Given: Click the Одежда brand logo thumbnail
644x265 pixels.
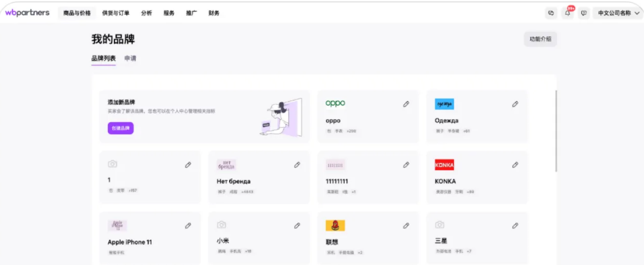Looking at the screenshot, I should coord(444,104).
